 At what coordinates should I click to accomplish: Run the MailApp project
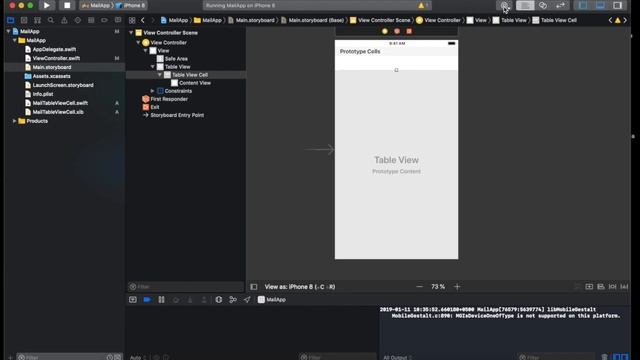pyautogui.click(x=47, y=5)
